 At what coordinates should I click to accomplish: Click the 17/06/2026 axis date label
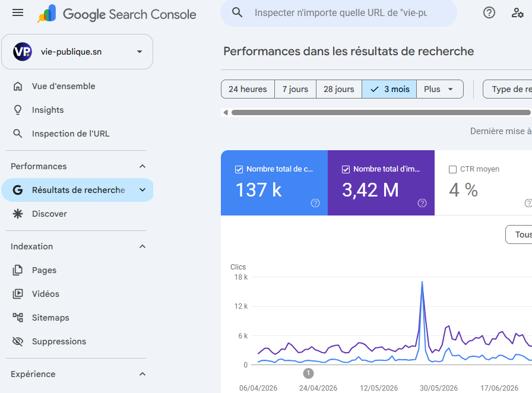click(499, 388)
